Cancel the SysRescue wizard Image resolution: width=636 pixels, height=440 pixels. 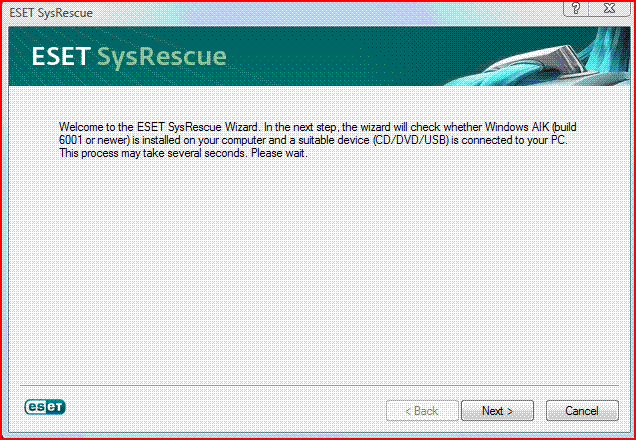point(582,411)
